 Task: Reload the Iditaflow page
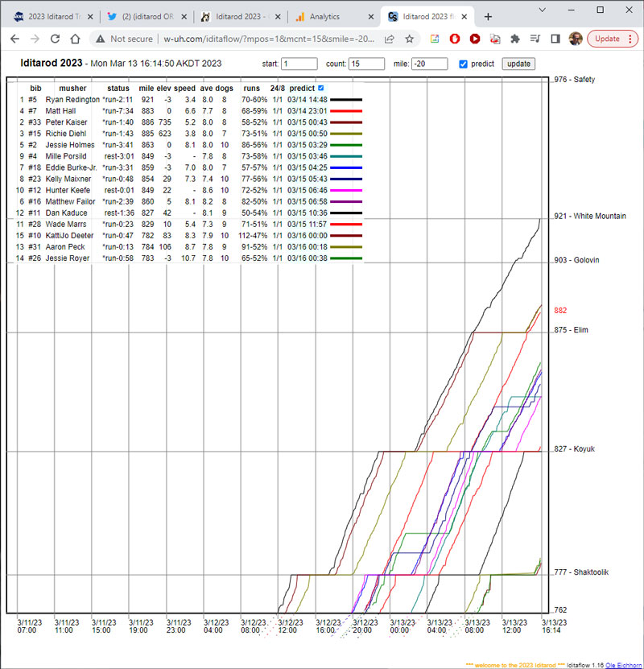(x=55, y=39)
